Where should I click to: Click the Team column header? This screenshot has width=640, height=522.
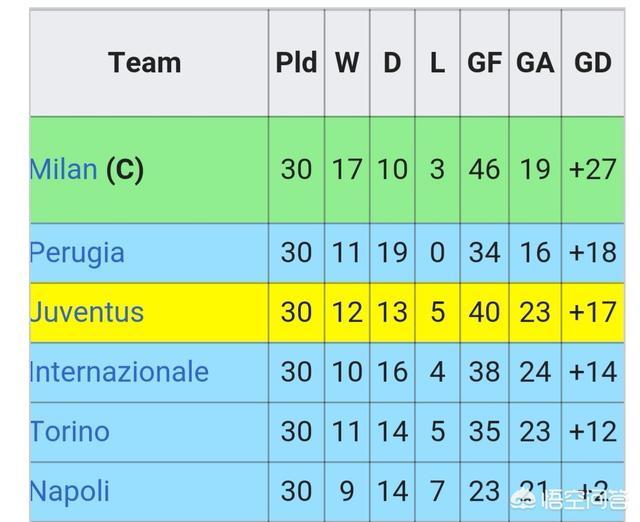[145, 63]
